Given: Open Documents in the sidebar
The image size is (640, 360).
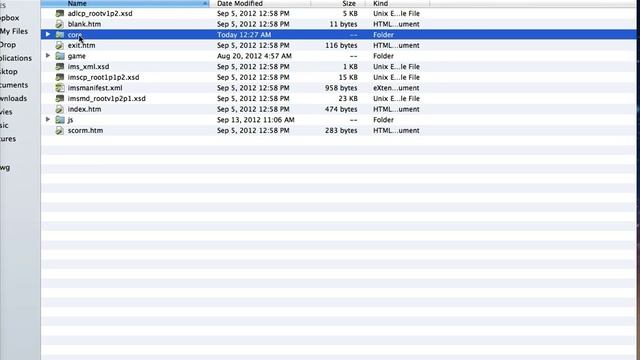Looking at the screenshot, I should pyautogui.click(x=14, y=85).
